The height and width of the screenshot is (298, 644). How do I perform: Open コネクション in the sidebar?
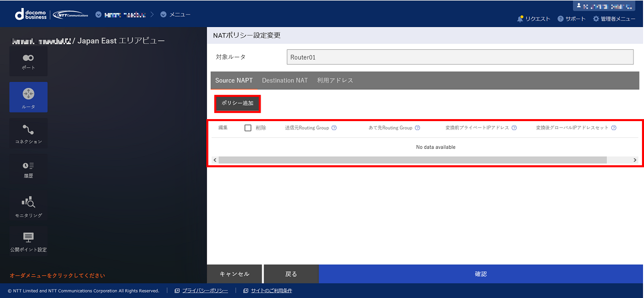tap(28, 133)
